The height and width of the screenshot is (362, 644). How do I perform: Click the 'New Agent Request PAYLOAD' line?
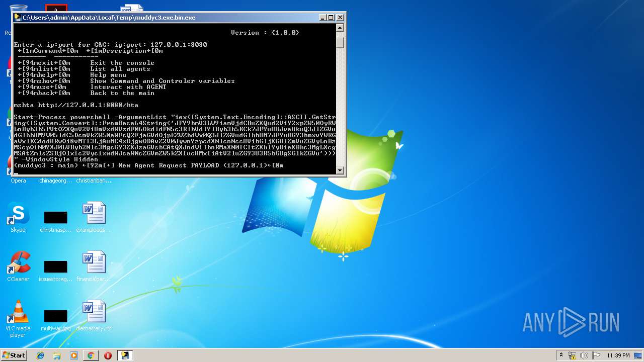149,165
